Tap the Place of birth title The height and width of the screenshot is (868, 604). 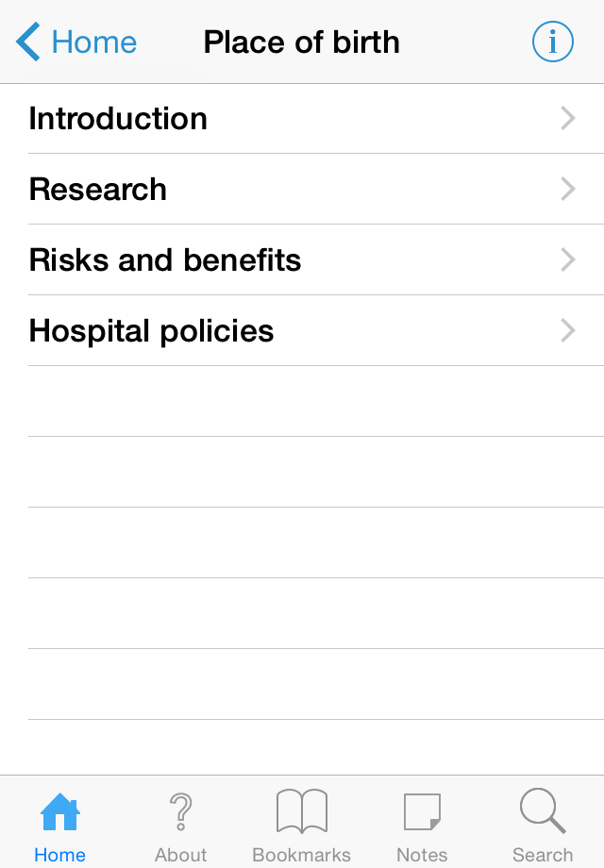click(x=301, y=42)
